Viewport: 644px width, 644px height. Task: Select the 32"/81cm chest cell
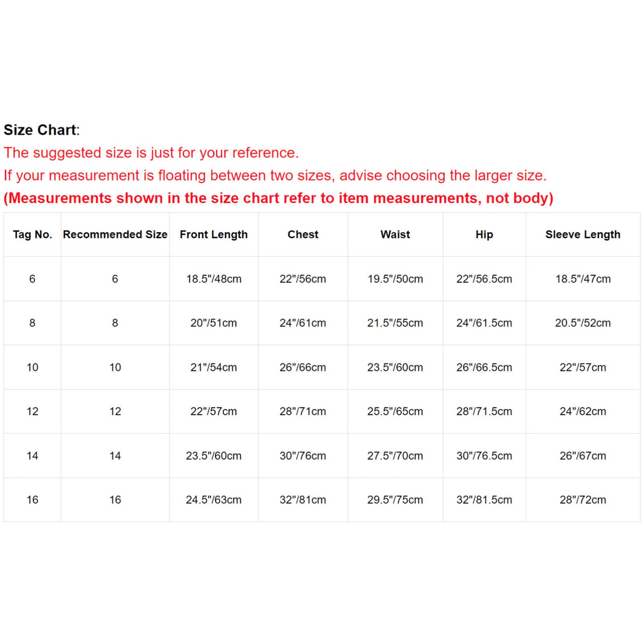click(x=303, y=500)
